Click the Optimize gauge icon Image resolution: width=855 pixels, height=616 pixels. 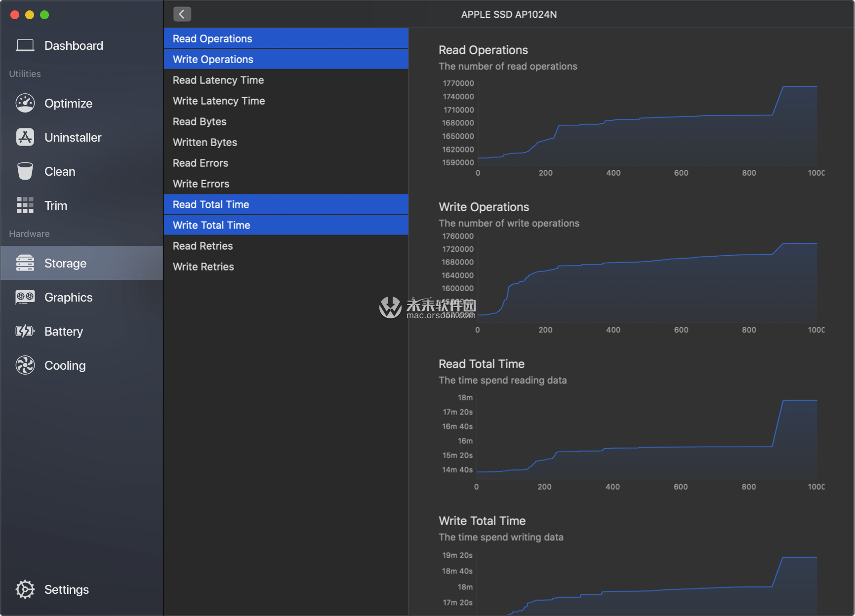tap(25, 103)
